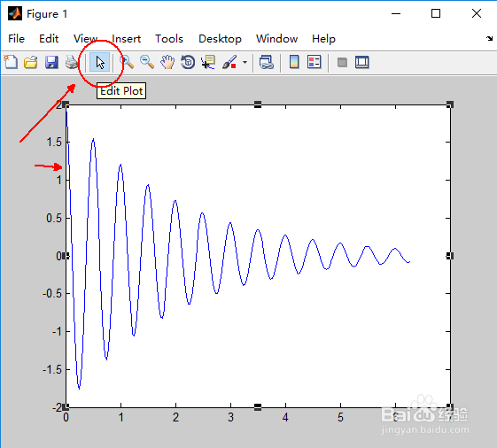Open the Tools menu
This screenshot has height=448, width=497.
coord(169,39)
